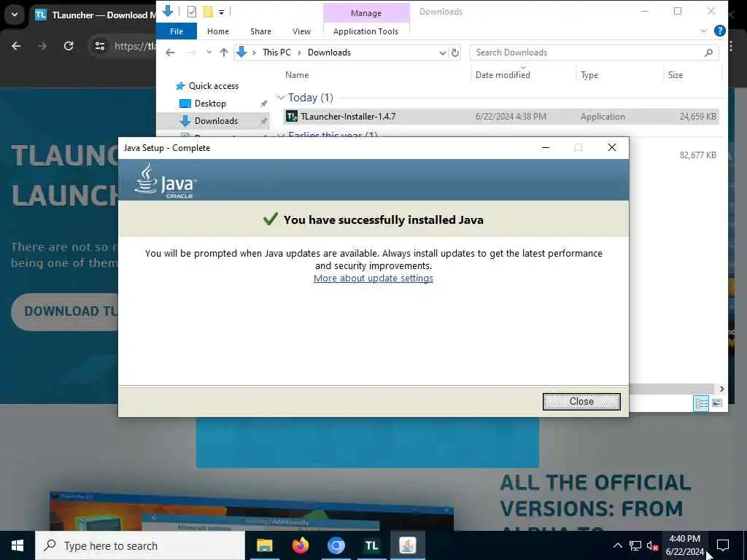
Task: Open File Explorer from the taskbar
Action: tap(264, 545)
